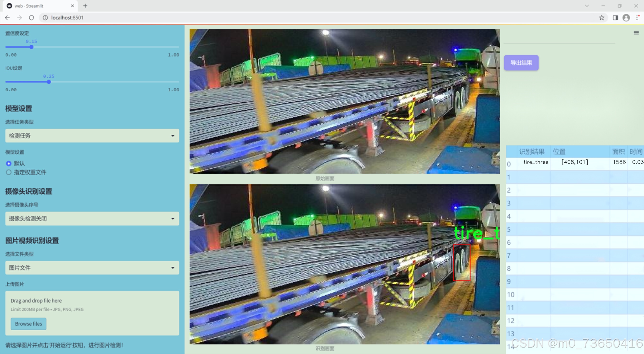Bookmark this page with star icon

(x=601, y=18)
